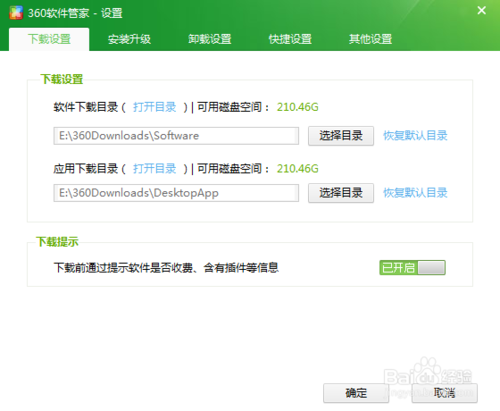The height and width of the screenshot is (411, 500).
Task: Click 恢复默认目录 next to the Software path
Action: [415, 136]
